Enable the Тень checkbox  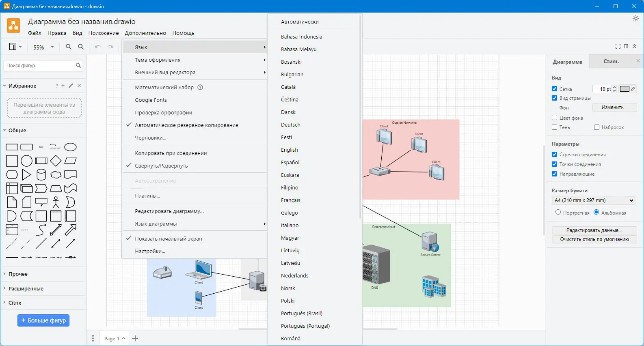click(x=554, y=127)
